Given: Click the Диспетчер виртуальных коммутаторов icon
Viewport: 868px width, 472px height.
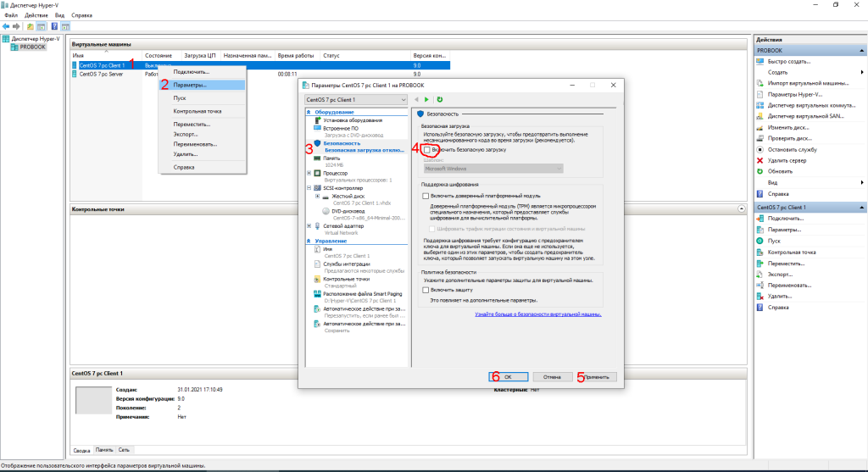Looking at the screenshot, I should click(x=760, y=105).
